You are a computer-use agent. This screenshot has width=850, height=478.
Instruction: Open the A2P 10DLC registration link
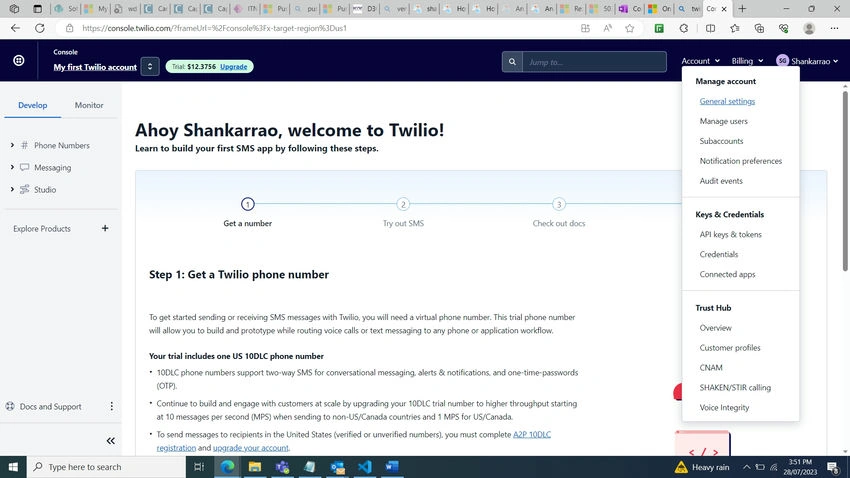click(x=532, y=435)
